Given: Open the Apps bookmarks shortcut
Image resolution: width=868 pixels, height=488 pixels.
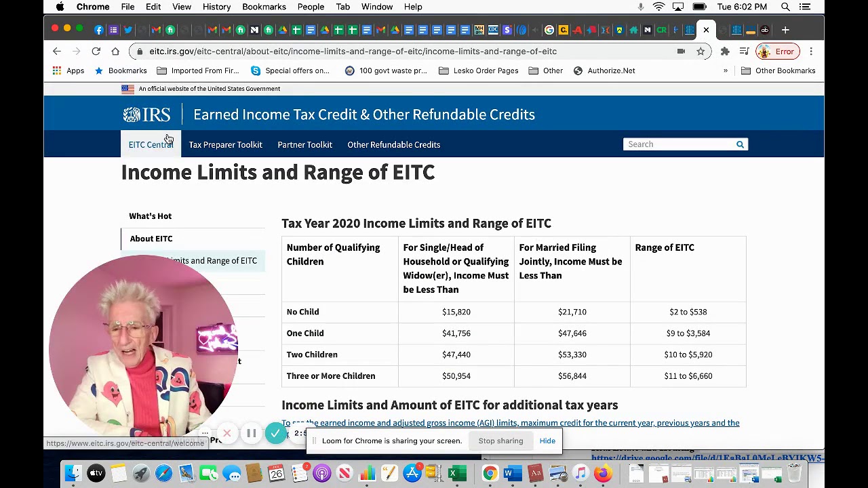Looking at the screenshot, I should 68,70.
